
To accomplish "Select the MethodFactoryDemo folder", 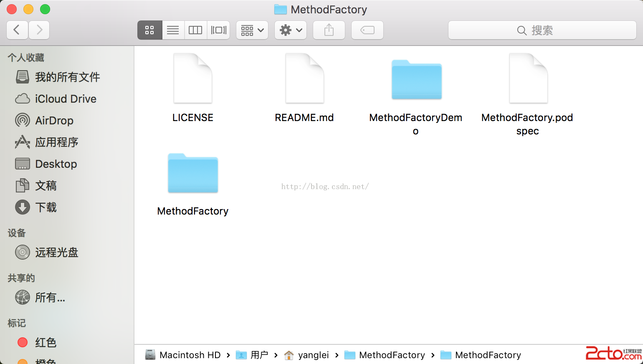I will point(416,80).
